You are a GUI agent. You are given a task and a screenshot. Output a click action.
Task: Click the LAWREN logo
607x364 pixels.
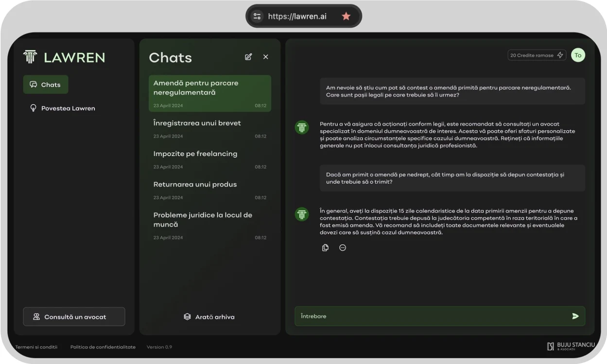point(64,57)
